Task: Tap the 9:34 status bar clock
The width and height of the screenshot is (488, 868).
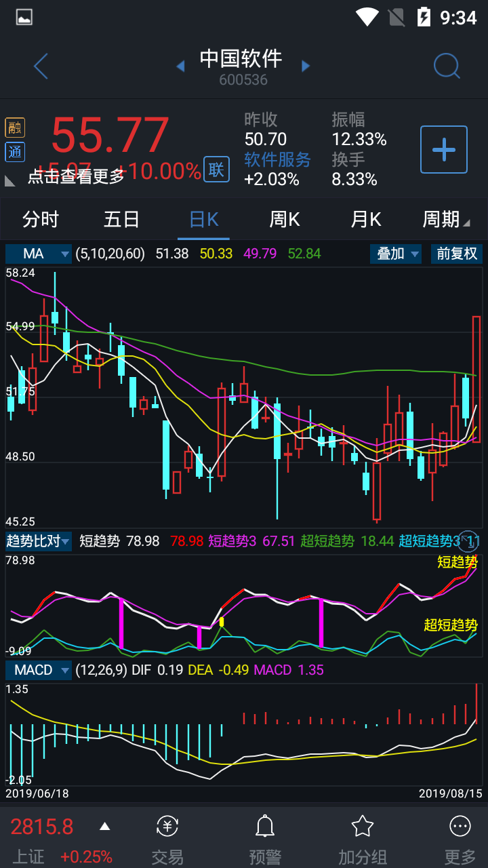Action: (459, 18)
